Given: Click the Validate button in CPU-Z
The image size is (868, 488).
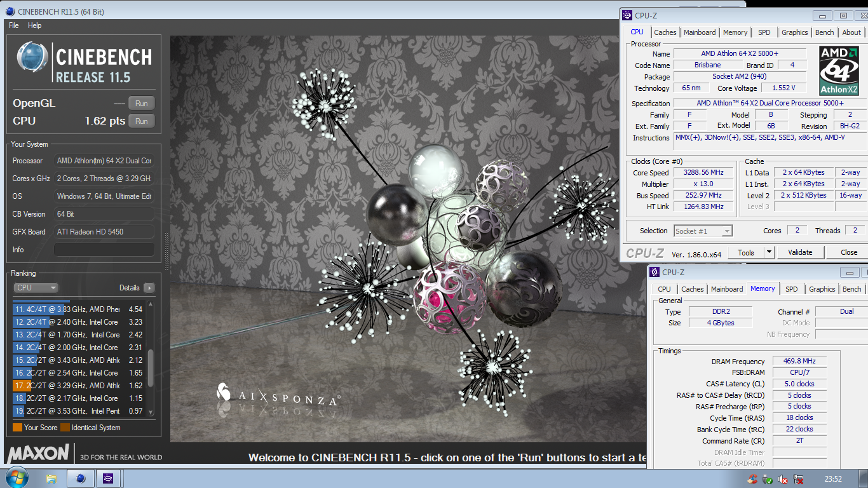Looking at the screenshot, I should click(x=800, y=252).
